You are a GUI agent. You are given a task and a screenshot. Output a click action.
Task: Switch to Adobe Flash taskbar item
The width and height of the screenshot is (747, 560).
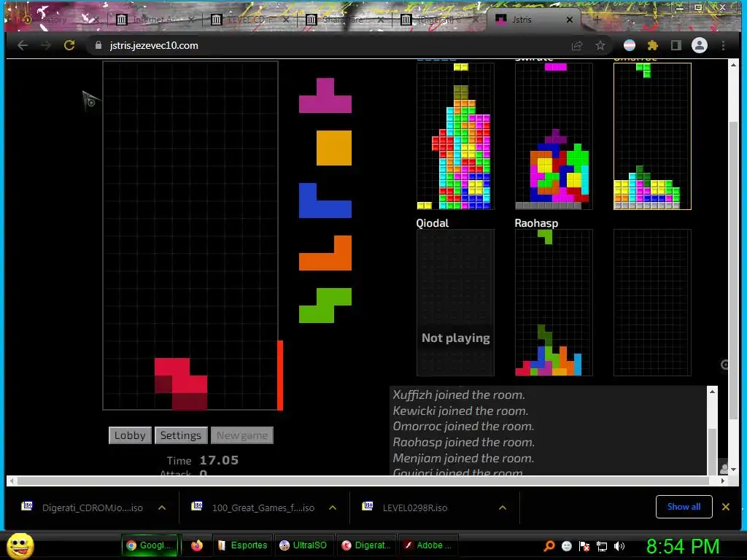429,545
